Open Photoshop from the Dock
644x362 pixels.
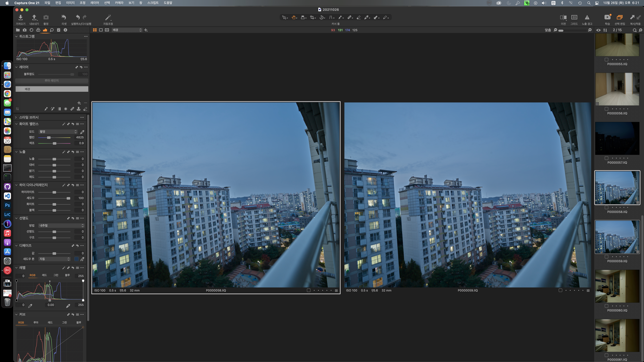click(7, 205)
